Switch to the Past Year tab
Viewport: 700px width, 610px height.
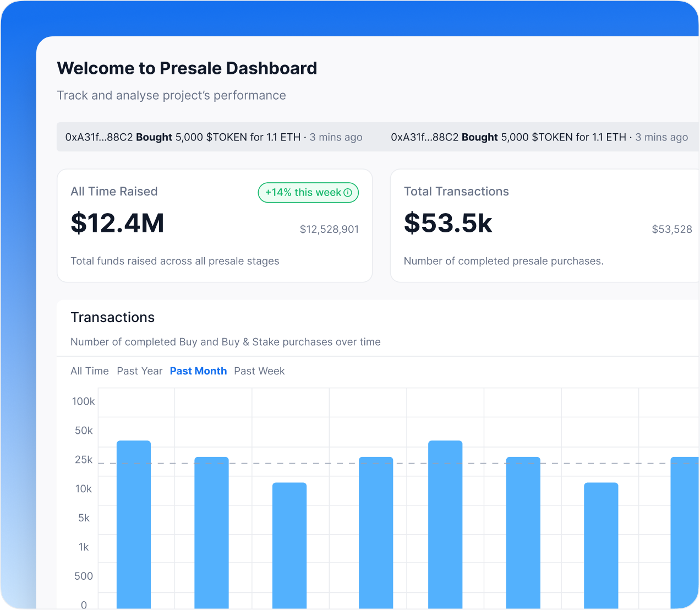pos(140,371)
